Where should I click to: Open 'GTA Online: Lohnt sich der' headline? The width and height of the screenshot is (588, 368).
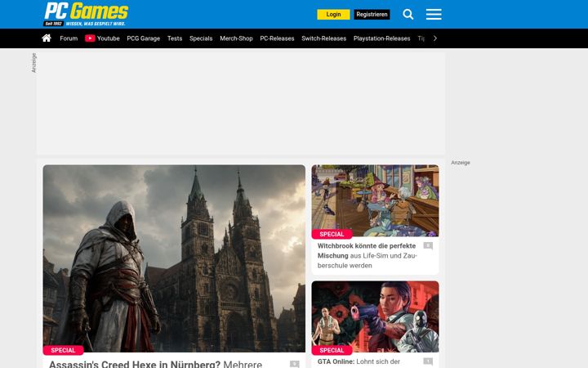tap(359, 361)
